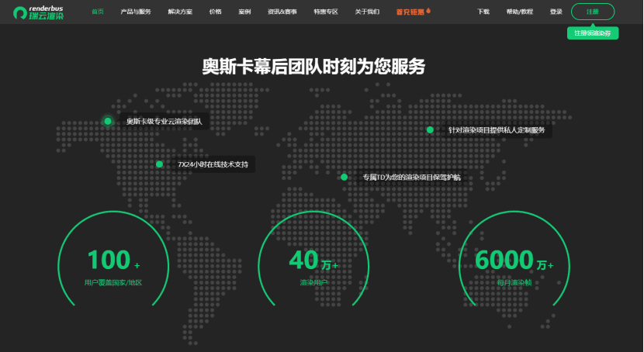Viewport: 644px width, 352px height.
Task: Go to the 价格 page
Action: [215, 12]
